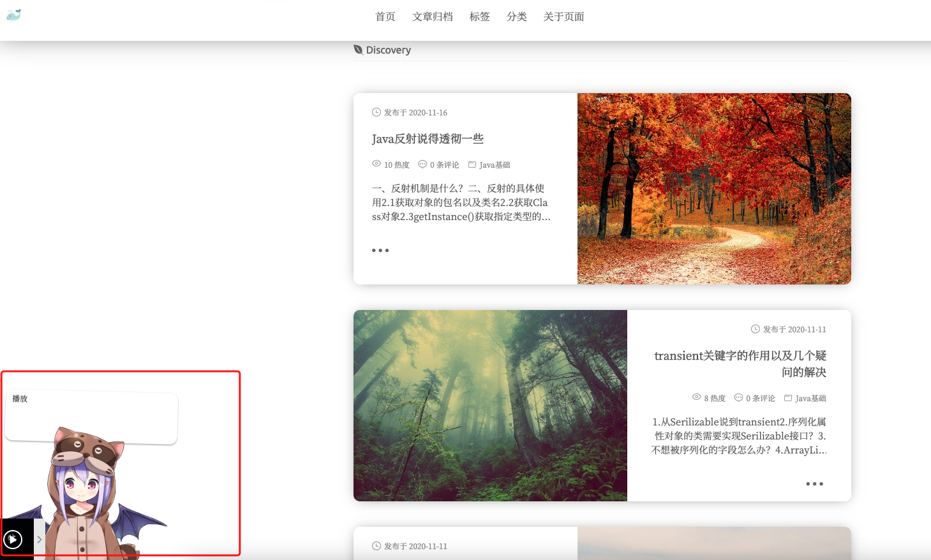
Task: Go to the 标签 page
Action: 479,17
